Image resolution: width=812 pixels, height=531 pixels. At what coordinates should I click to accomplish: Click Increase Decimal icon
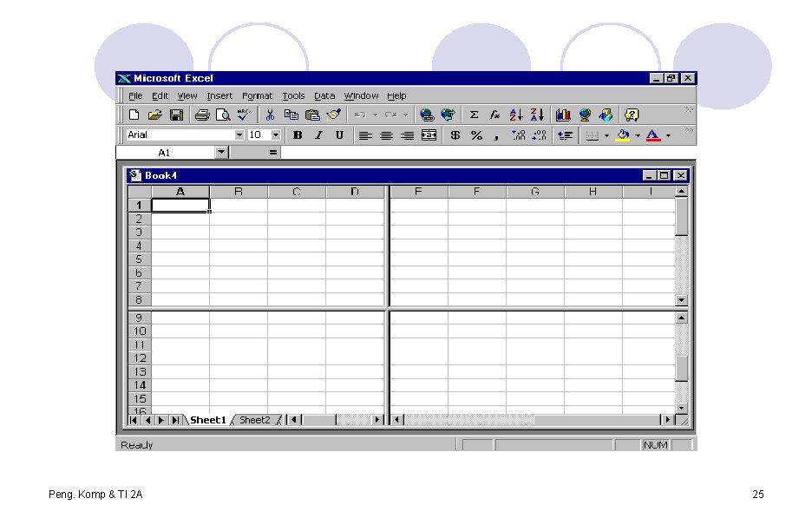(x=518, y=135)
